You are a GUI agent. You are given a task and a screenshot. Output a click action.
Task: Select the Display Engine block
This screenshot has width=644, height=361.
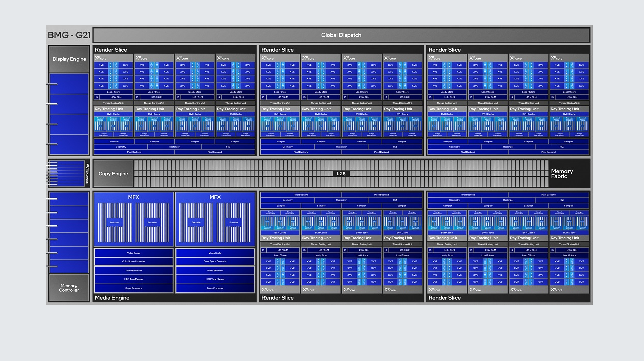click(69, 59)
